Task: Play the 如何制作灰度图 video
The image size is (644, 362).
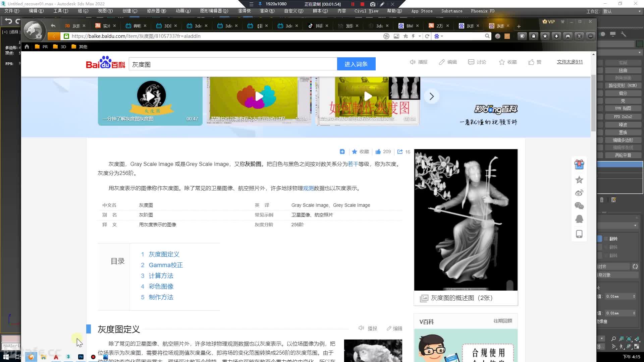Action: tap(368, 97)
